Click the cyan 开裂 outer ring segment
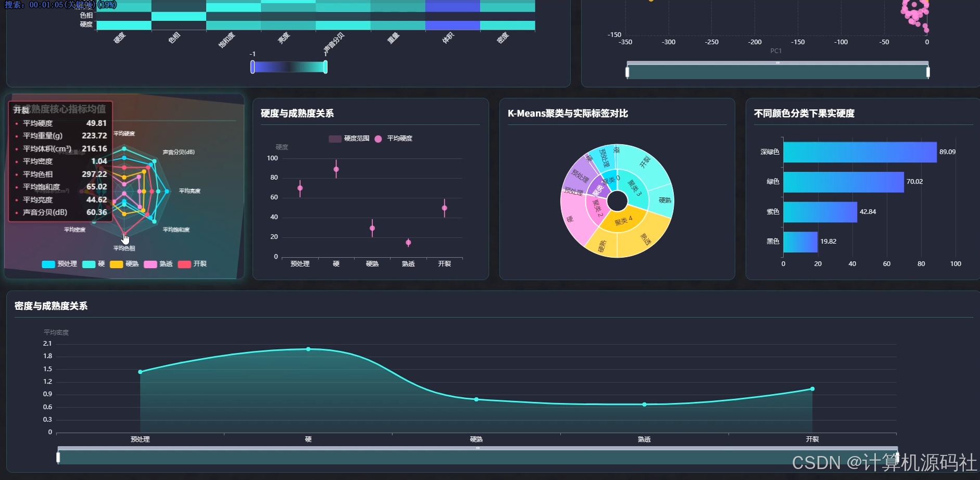This screenshot has height=480, width=980. pos(644,161)
